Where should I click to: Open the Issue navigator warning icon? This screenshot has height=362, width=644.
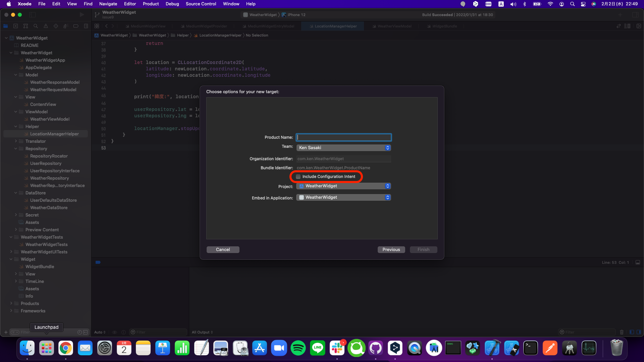pyautogui.click(x=46, y=26)
